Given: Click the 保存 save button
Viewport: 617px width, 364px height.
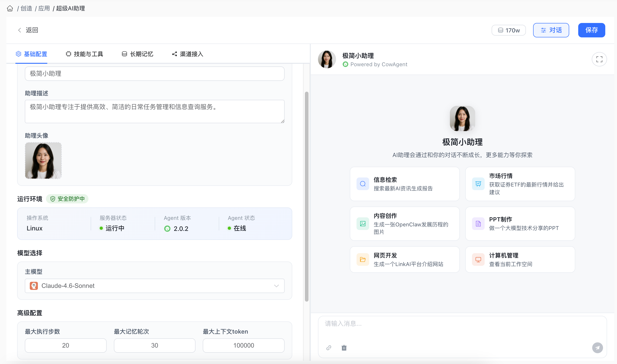Looking at the screenshot, I should (x=592, y=30).
